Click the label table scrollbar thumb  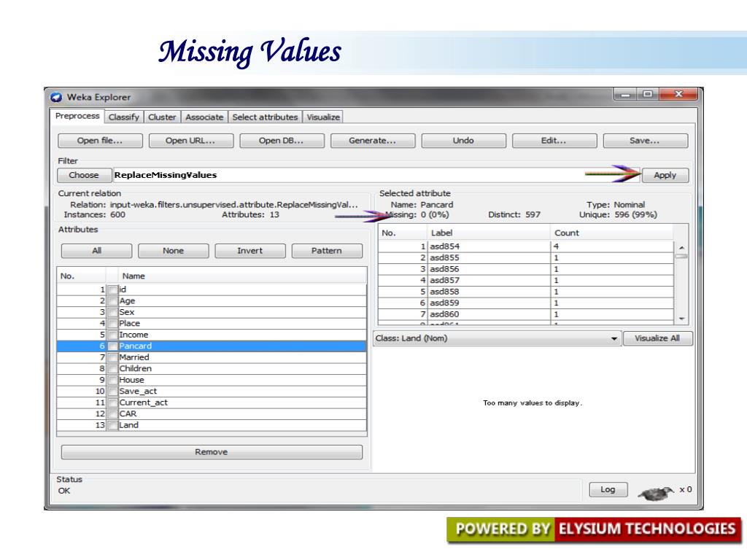coord(682,256)
